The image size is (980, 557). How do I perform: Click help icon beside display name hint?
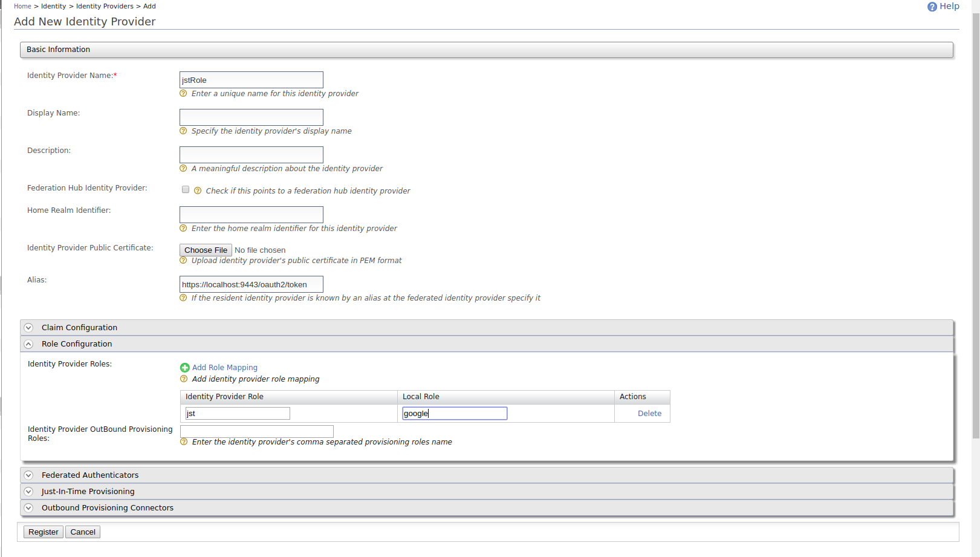(x=183, y=131)
